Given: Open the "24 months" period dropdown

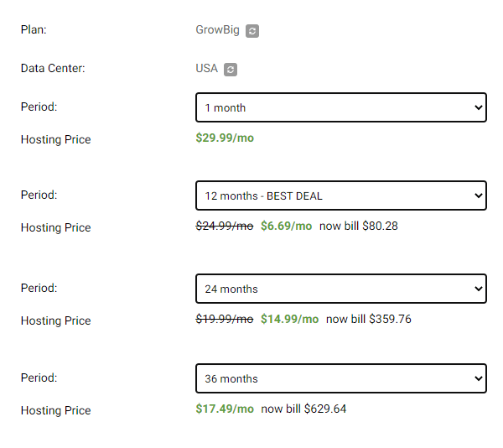Looking at the screenshot, I should point(340,289).
